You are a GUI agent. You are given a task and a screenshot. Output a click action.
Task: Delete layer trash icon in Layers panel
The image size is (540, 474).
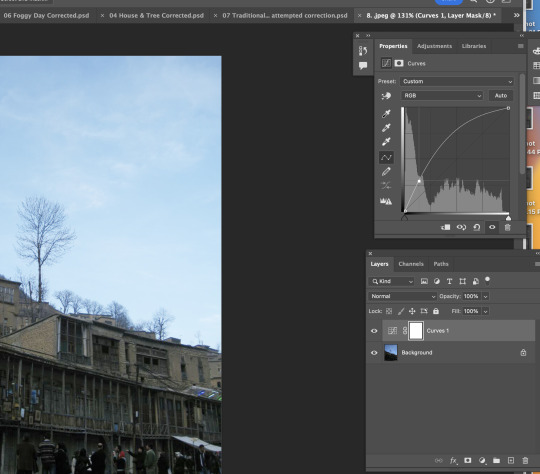(x=525, y=461)
